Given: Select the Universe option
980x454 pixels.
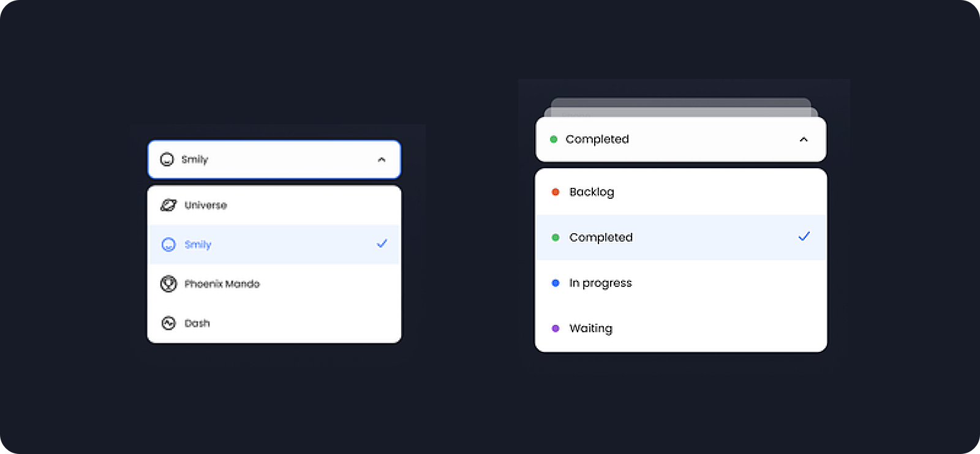Looking at the screenshot, I should pos(274,206).
